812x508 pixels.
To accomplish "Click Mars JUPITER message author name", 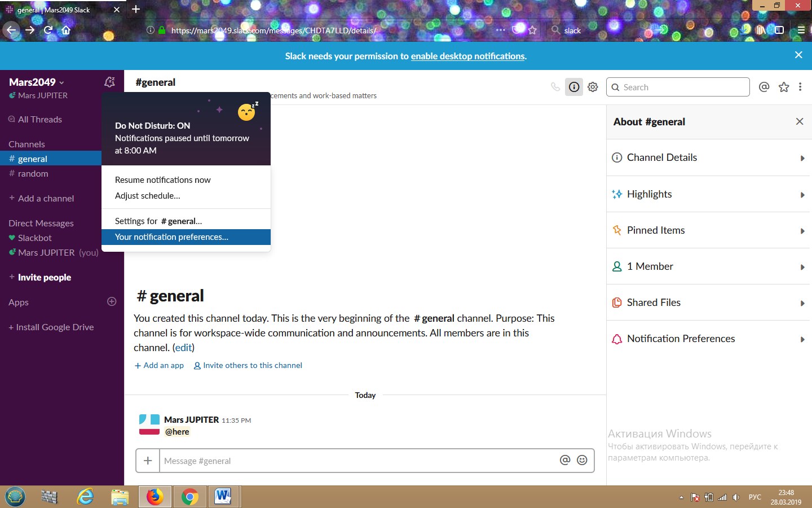I will pos(192,420).
